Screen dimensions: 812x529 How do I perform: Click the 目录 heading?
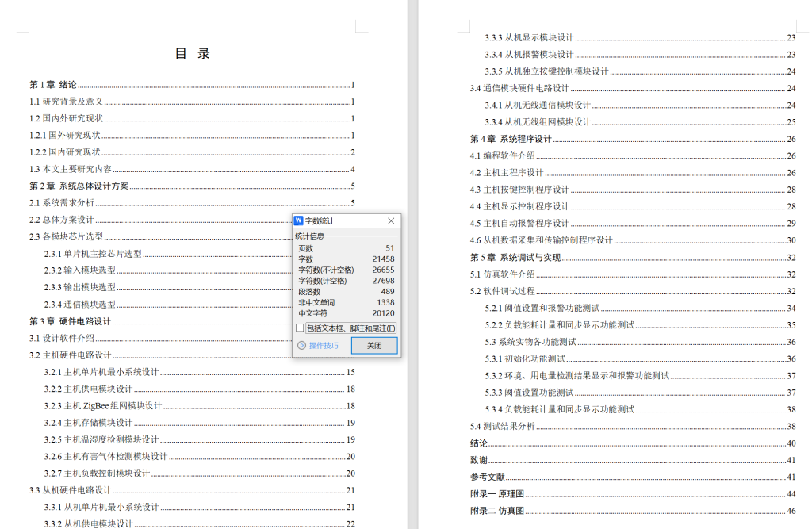click(x=194, y=52)
